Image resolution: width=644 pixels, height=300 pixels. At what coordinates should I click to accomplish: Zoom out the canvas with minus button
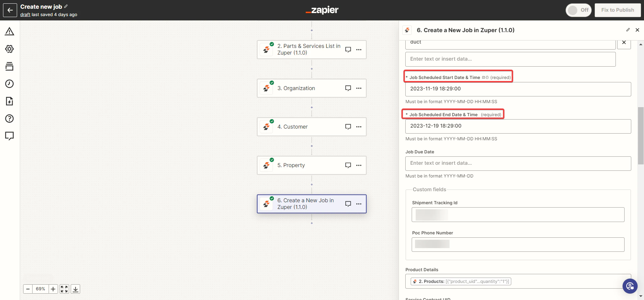point(28,289)
